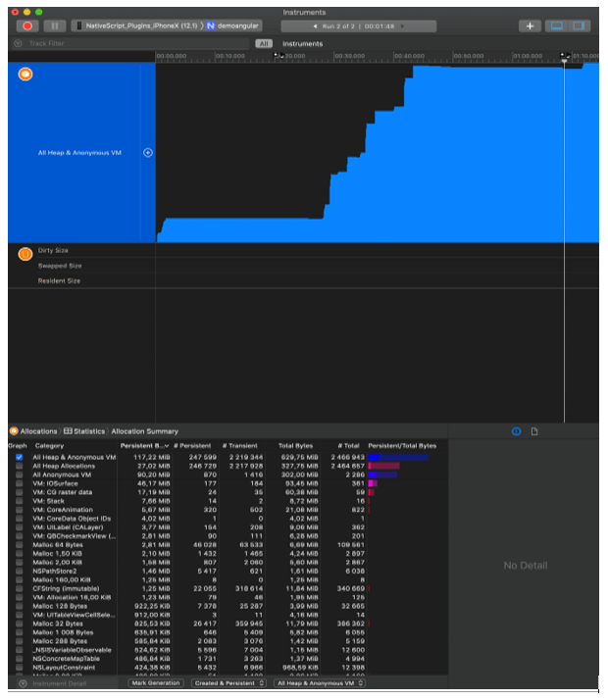Viewport: 608px width, 700px height.
Task: Open the demoangular target process picker
Action: pyautogui.click(x=232, y=25)
